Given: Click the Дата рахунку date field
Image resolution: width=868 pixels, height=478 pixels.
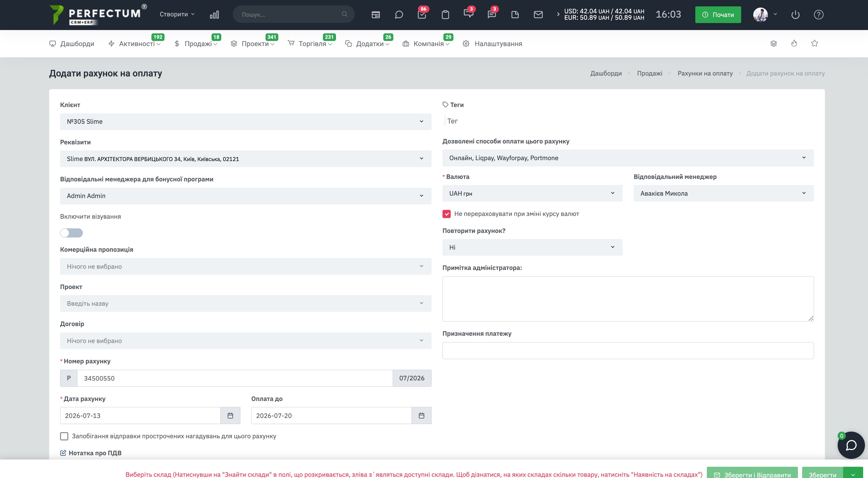Looking at the screenshot, I should [x=140, y=416].
